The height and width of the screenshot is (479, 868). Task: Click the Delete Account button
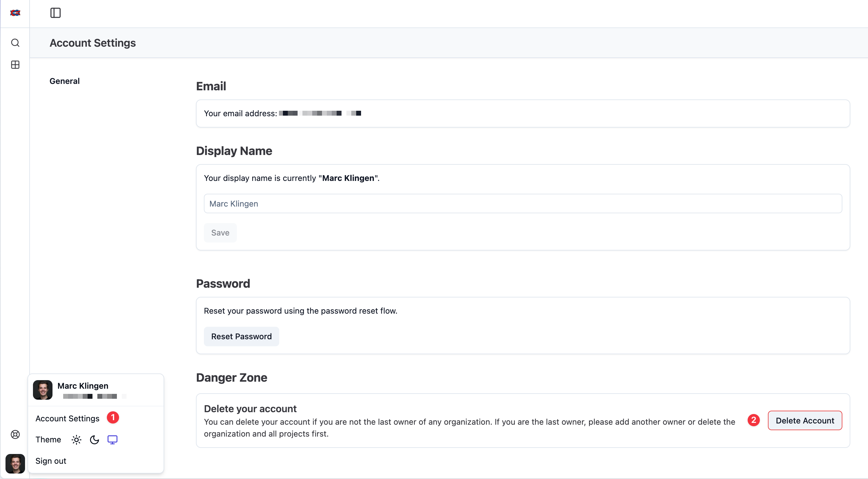805,420
